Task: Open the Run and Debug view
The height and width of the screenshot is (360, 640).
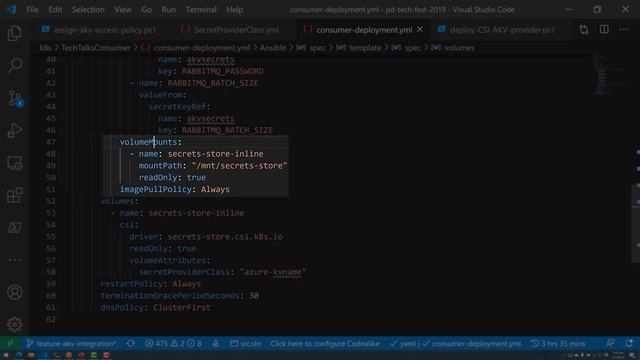Action: (x=15, y=130)
